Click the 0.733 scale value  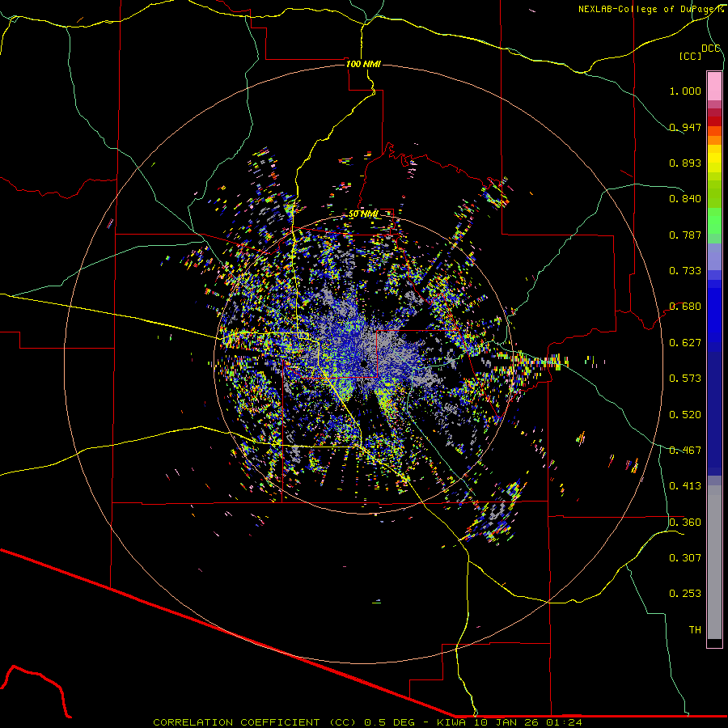(x=685, y=271)
